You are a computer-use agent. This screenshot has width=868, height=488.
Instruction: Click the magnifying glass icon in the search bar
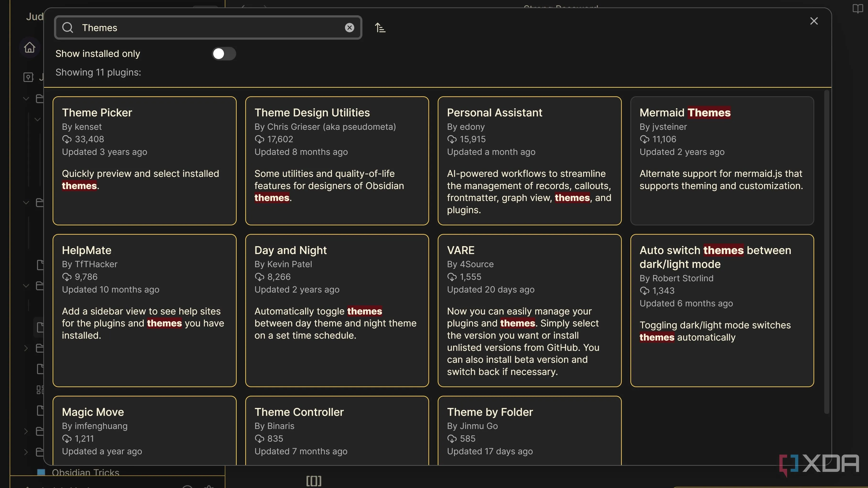pyautogui.click(x=68, y=28)
